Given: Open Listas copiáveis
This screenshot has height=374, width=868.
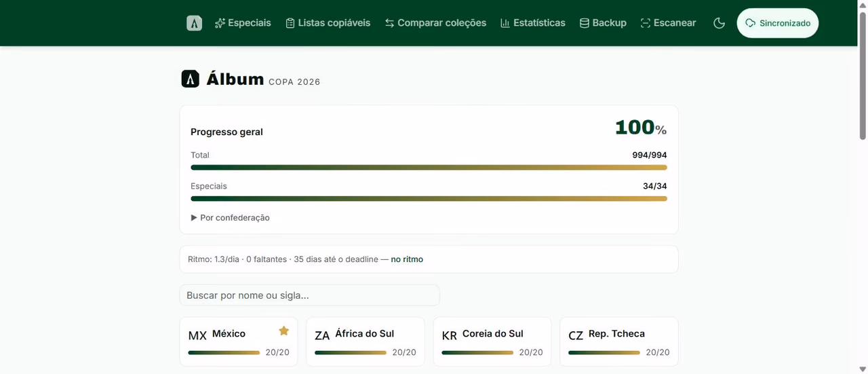Looking at the screenshot, I should 328,23.
